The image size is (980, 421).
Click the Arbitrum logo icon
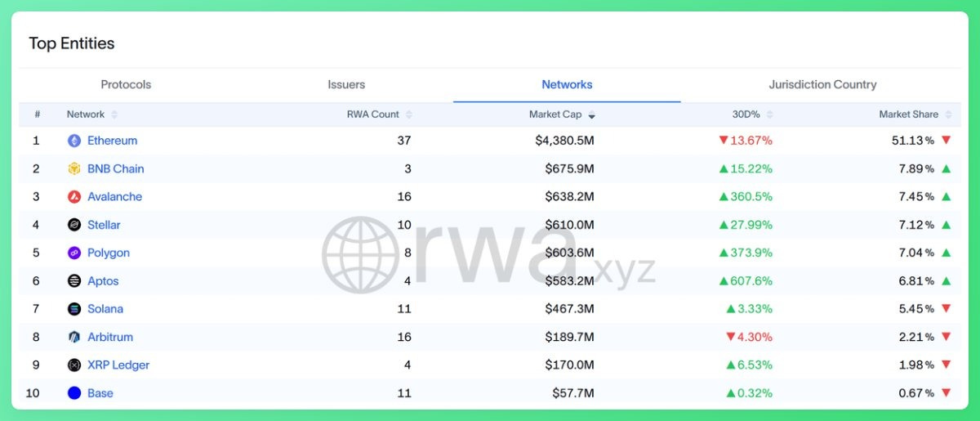[74, 337]
